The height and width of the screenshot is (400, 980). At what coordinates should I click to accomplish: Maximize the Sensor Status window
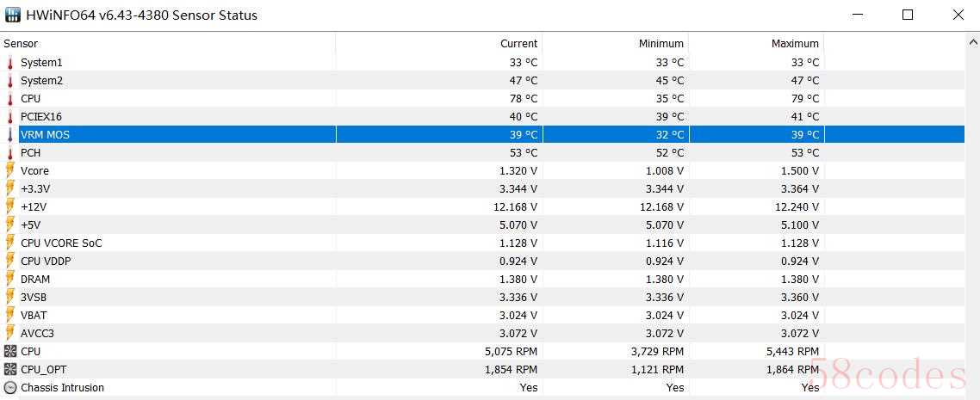[908, 15]
